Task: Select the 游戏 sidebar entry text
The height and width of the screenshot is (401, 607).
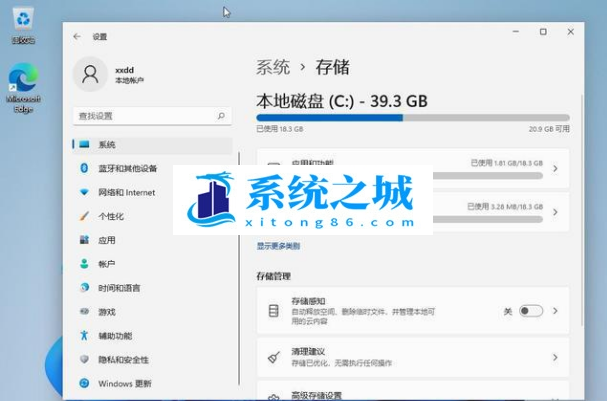Action: coord(107,312)
